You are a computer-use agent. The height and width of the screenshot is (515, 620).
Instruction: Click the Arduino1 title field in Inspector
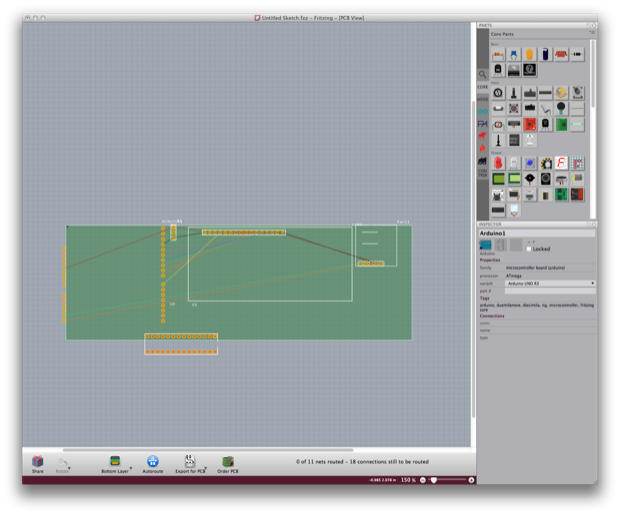537,233
